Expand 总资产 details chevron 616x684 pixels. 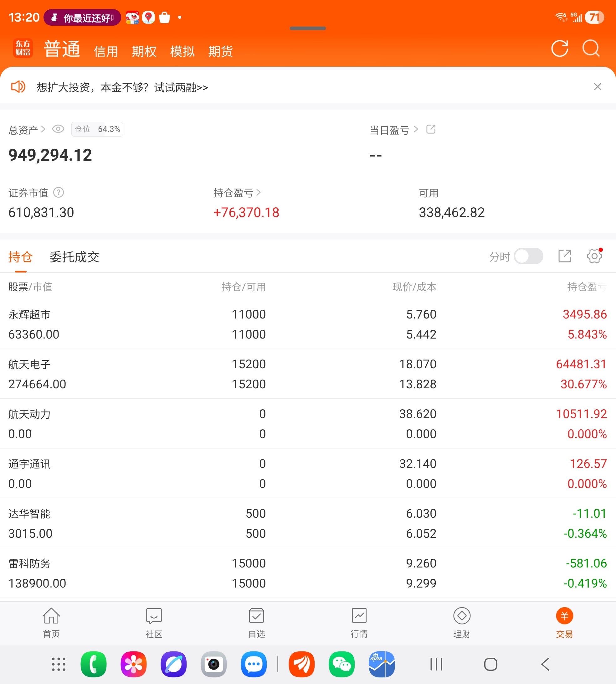(x=43, y=129)
